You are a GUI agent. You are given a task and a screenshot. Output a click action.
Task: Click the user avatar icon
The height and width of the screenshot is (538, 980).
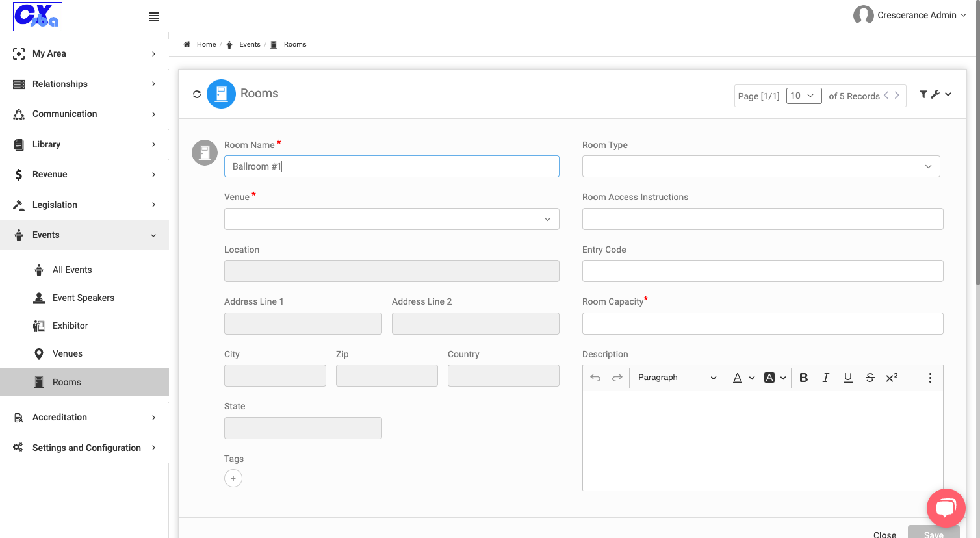[864, 15]
